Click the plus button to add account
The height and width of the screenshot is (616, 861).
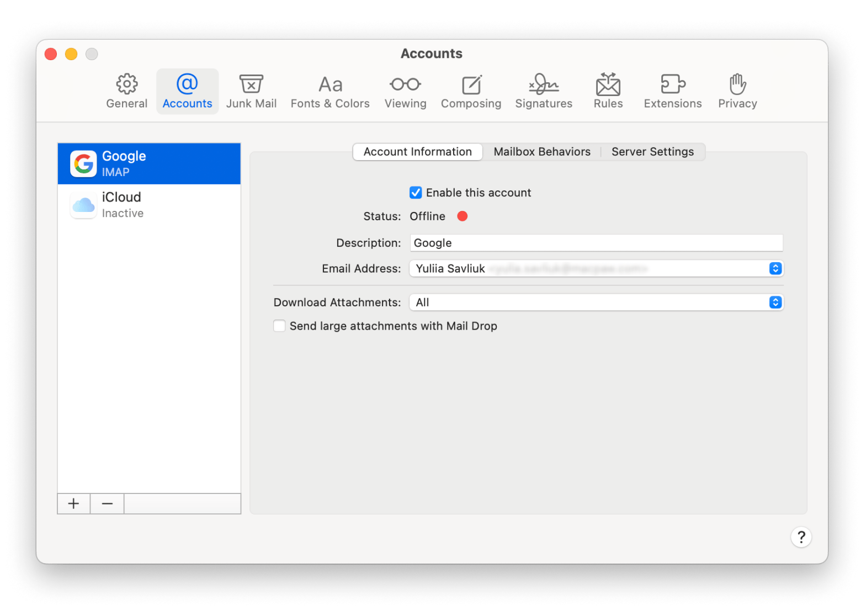click(x=73, y=503)
